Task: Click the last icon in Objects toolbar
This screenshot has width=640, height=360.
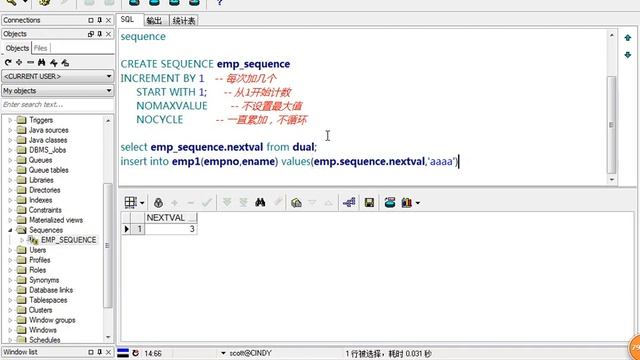Action: [x=65, y=62]
